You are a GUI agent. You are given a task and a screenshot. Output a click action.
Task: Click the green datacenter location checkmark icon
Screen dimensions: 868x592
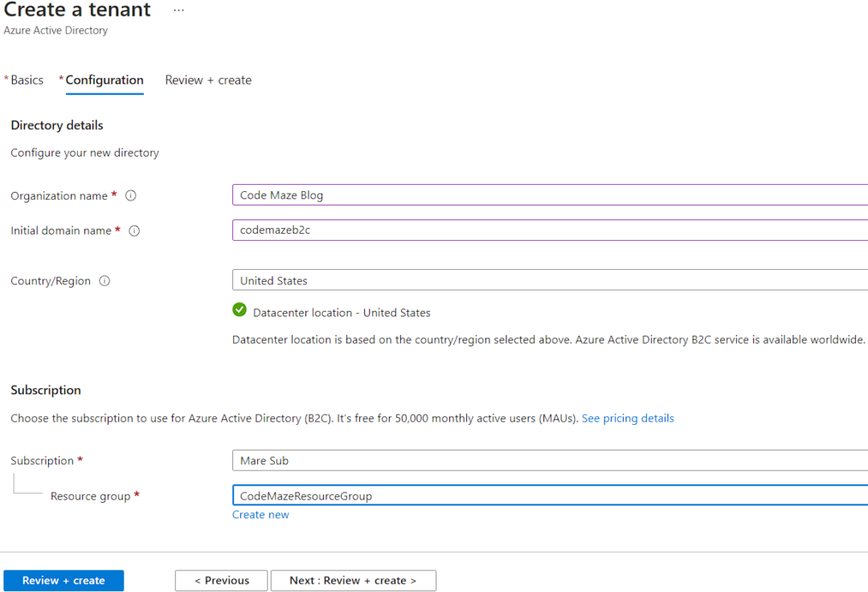point(240,310)
